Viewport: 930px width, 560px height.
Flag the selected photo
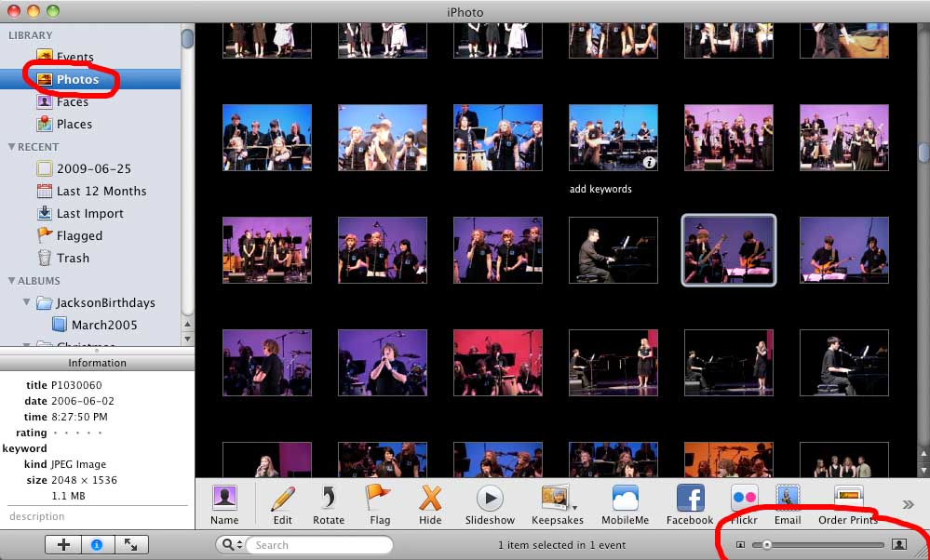[379, 502]
